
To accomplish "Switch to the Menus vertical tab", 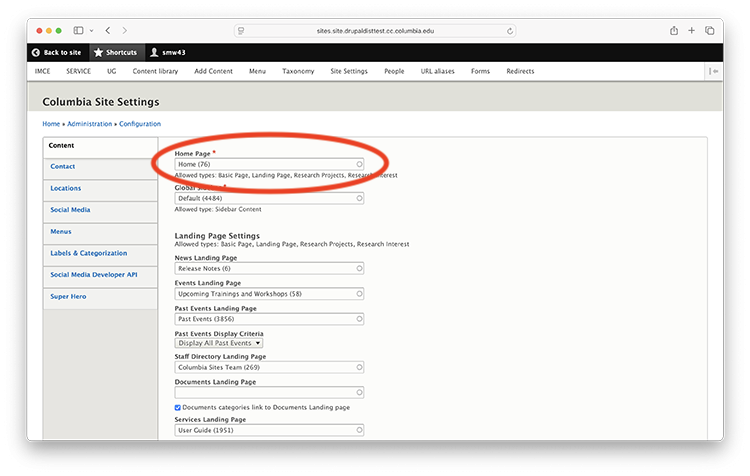I will [100, 232].
